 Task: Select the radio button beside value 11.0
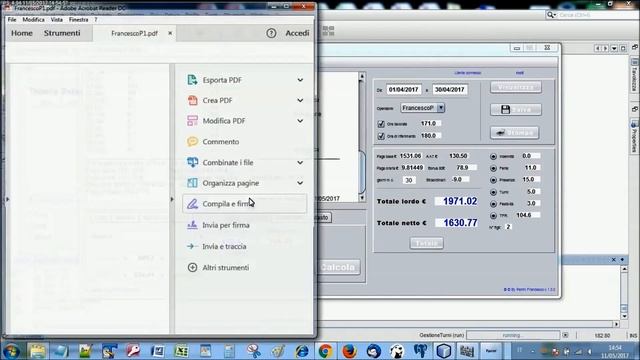tap(493, 168)
